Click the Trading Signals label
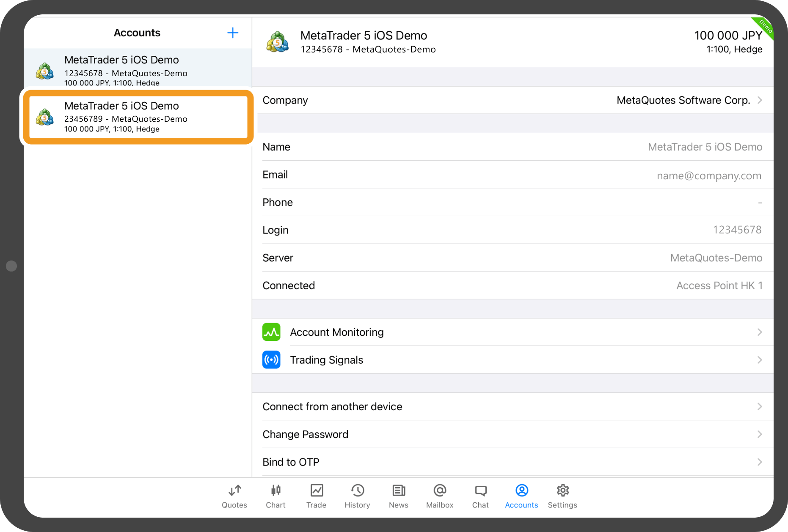Viewport: 788px width, 532px height. point(326,360)
